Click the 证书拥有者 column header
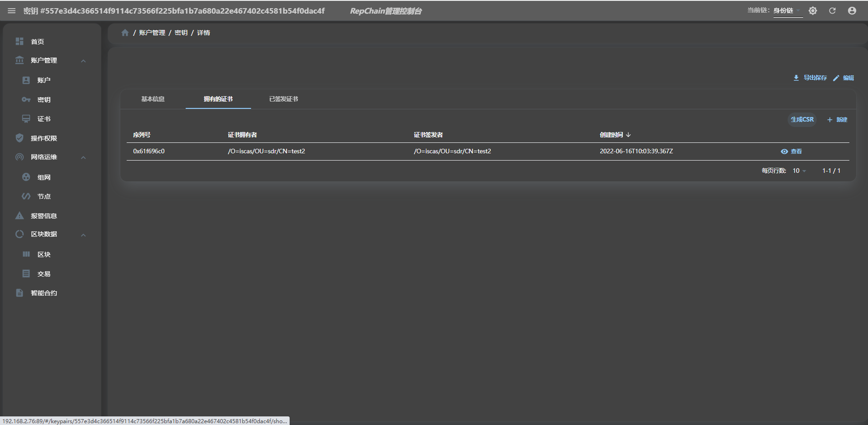 [242, 135]
